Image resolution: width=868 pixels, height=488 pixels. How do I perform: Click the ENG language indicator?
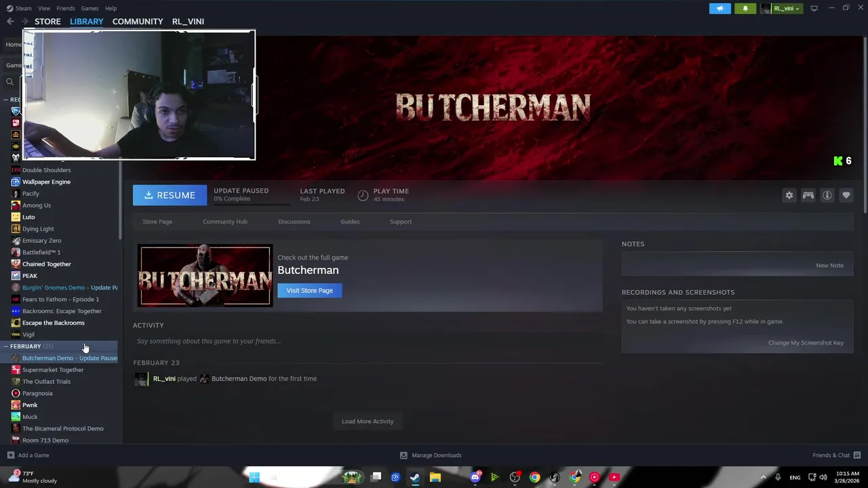click(795, 477)
